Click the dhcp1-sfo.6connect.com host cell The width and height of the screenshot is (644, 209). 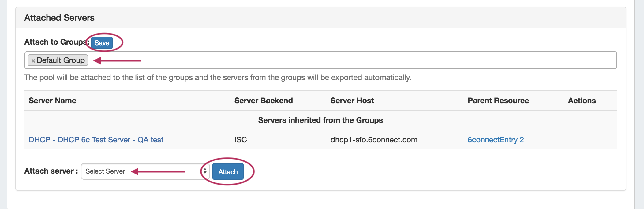click(x=374, y=140)
